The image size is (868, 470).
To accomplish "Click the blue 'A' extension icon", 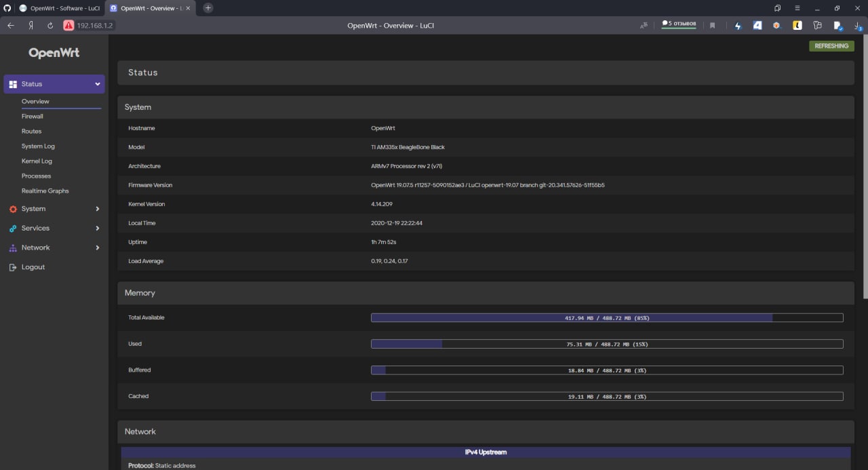I will 758,25.
